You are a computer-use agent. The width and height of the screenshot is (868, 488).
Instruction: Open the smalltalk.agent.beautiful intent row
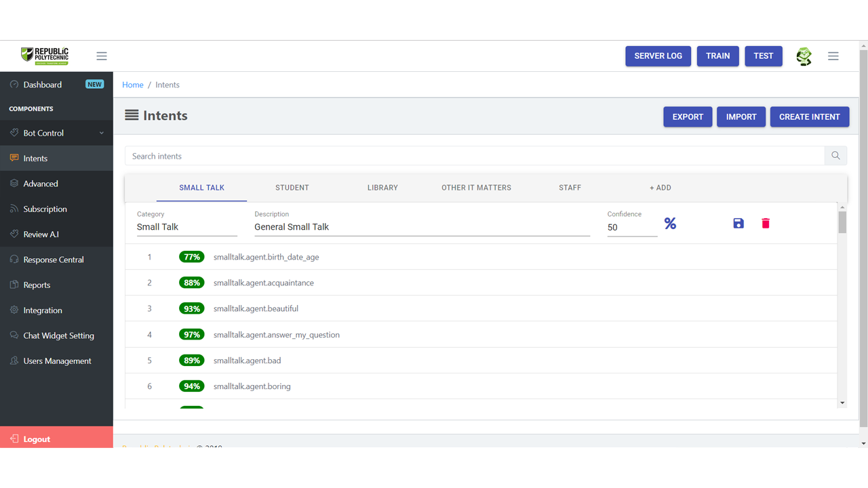tap(256, 309)
